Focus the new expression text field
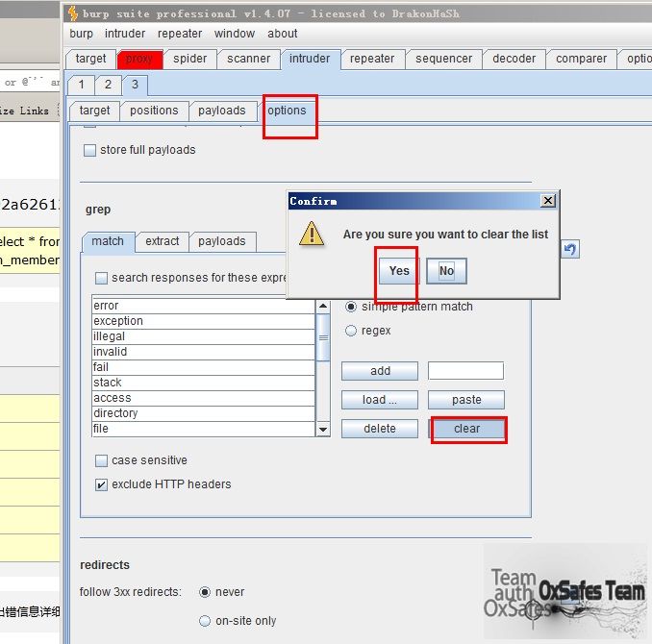 pyautogui.click(x=465, y=370)
